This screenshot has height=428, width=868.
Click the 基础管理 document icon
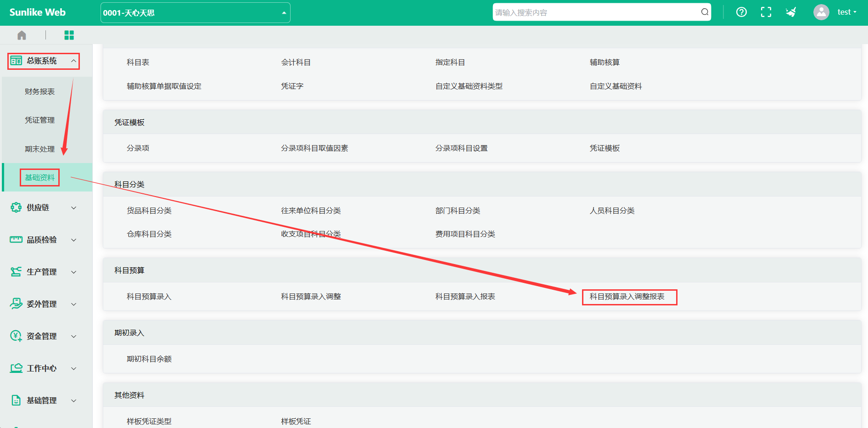coord(16,400)
